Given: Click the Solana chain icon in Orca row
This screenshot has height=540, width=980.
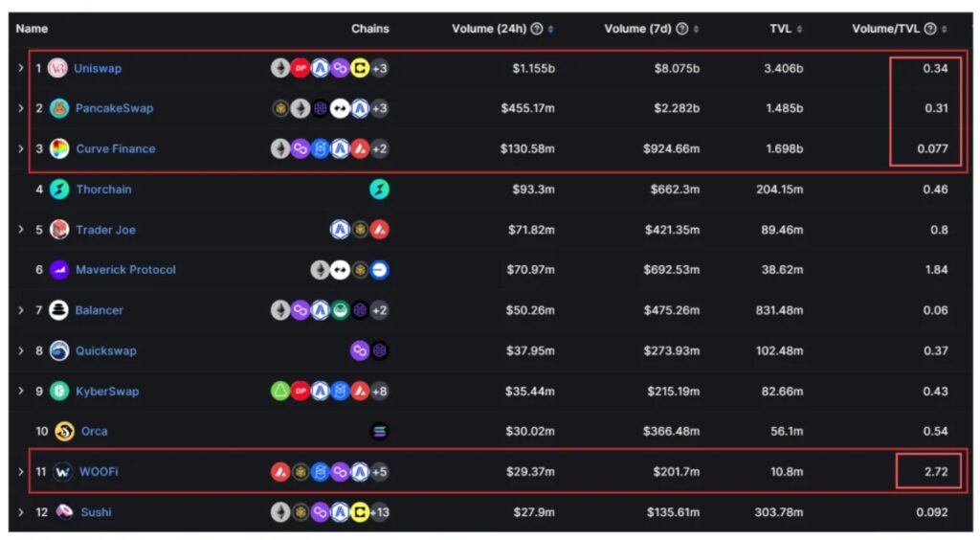Looking at the screenshot, I should pos(379,431).
